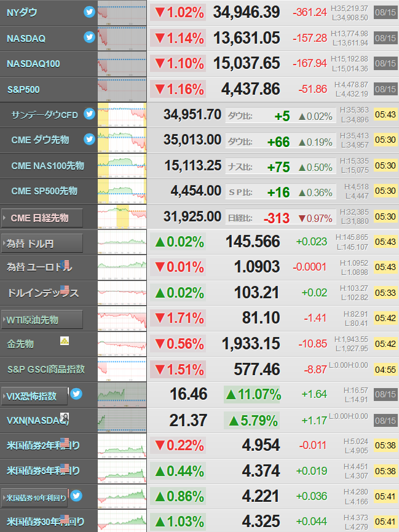Expand the 為替 ドル円 button
The width and height of the screenshot is (399, 532).
pyautogui.click(x=42, y=244)
